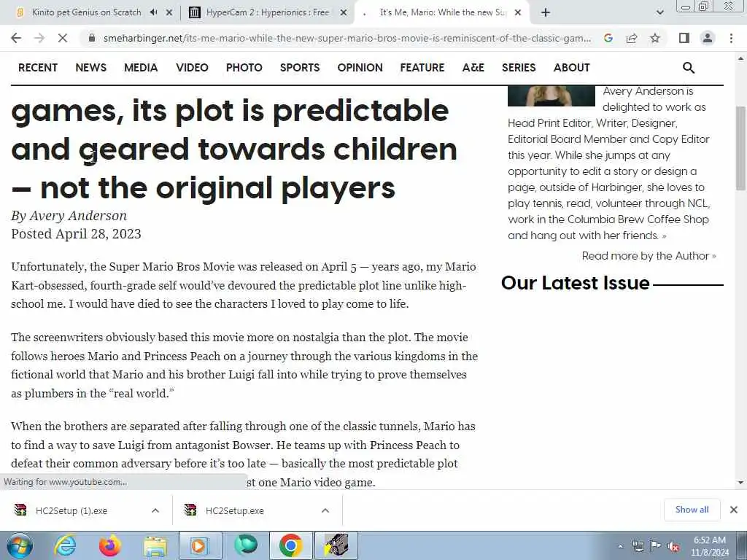
Task: Open Windows Explorer folder on taskbar
Action: [x=155, y=545]
